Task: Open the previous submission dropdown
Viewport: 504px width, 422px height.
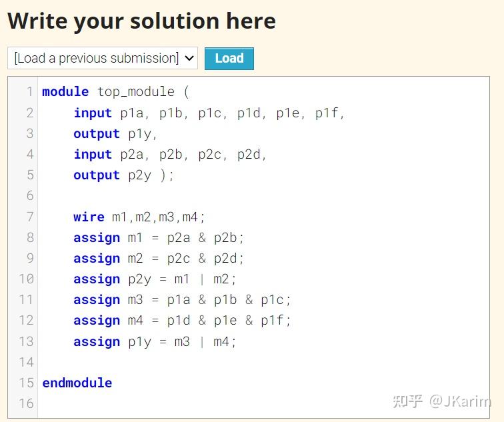Action: click(x=103, y=58)
